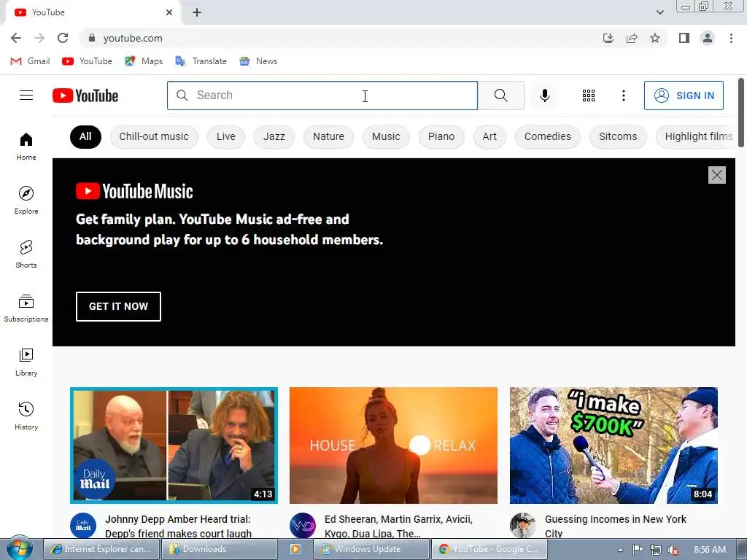Close the YouTube browser tab

coord(169,12)
